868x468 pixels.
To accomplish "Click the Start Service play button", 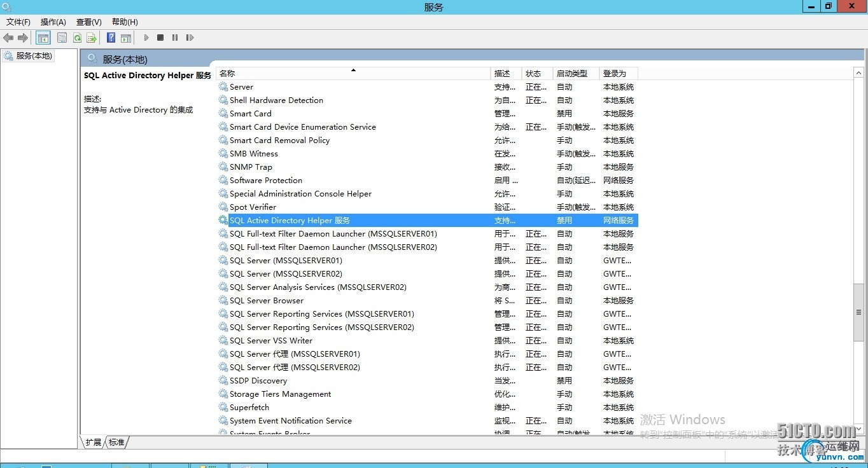I will click(x=146, y=38).
